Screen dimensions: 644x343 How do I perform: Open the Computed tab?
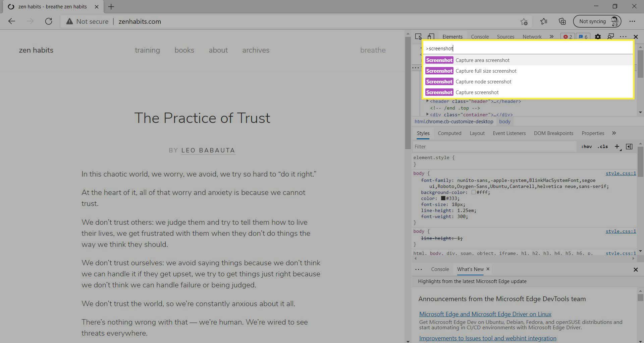point(449,133)
